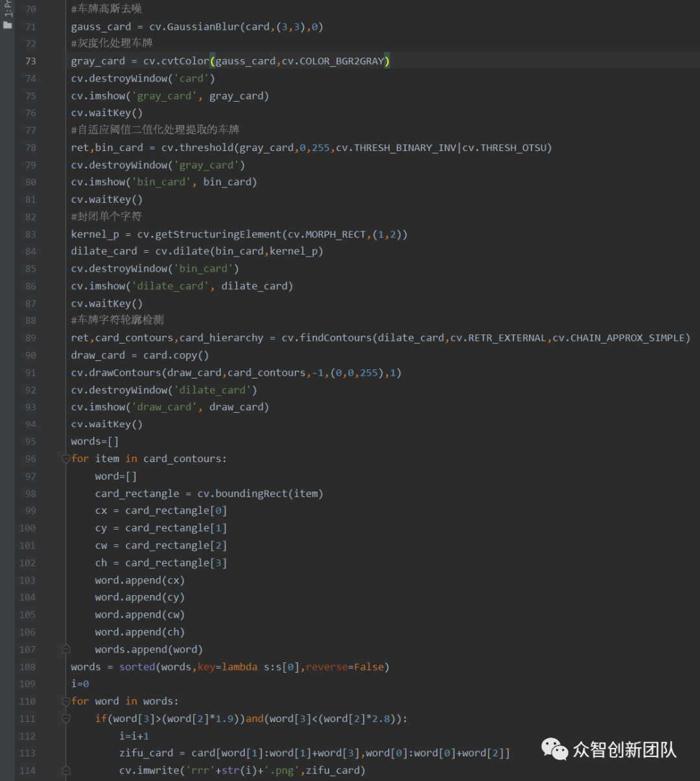
Task: Click fold end marker at line 107
Action: (x=65, y=649)
